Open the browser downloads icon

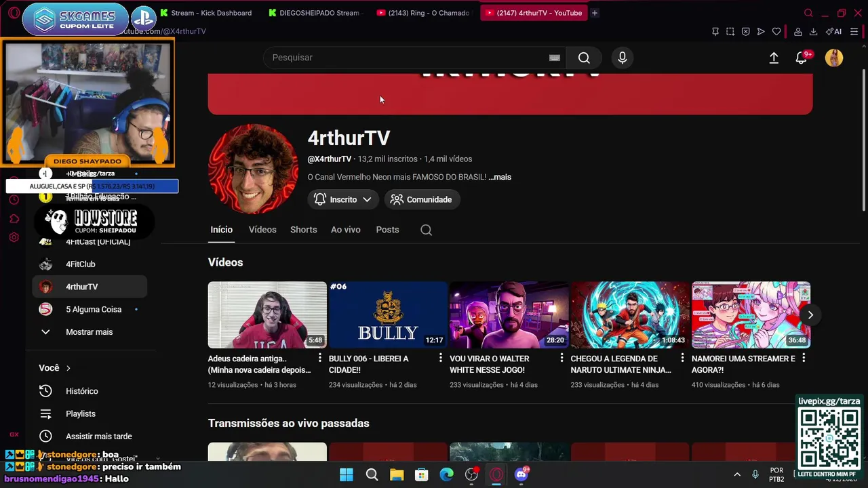(x=813, y=31)
